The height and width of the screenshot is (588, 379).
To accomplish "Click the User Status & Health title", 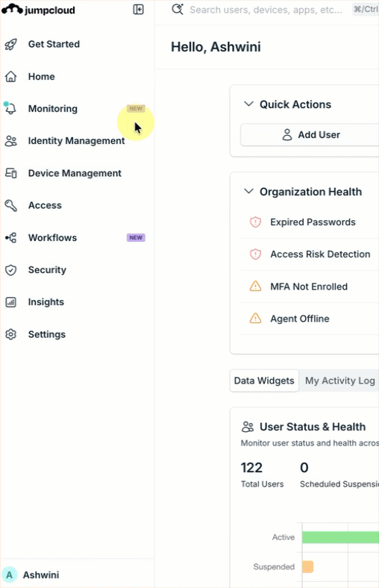I will 313,427.
